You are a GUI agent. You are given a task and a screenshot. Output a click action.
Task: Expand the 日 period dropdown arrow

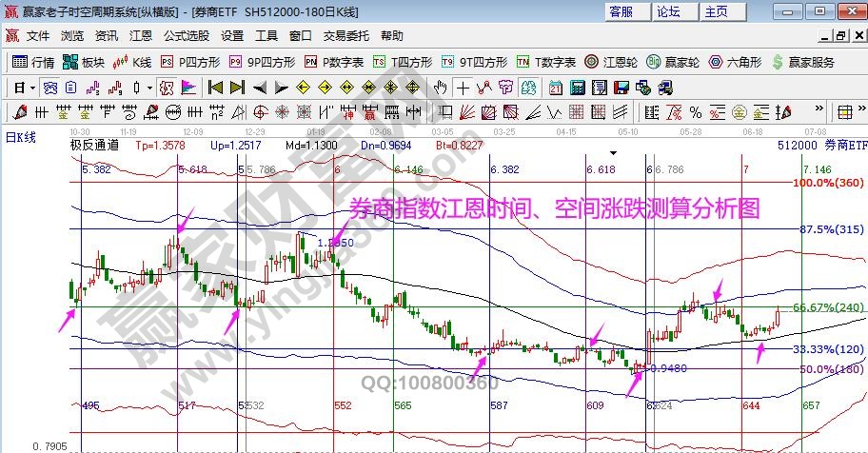coord(32,88)
